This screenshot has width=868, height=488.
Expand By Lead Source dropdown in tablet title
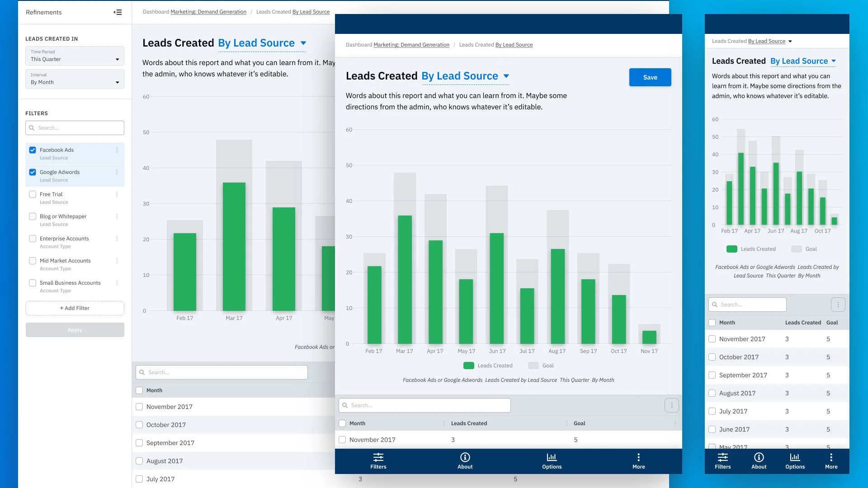click(x=506, y=76)
